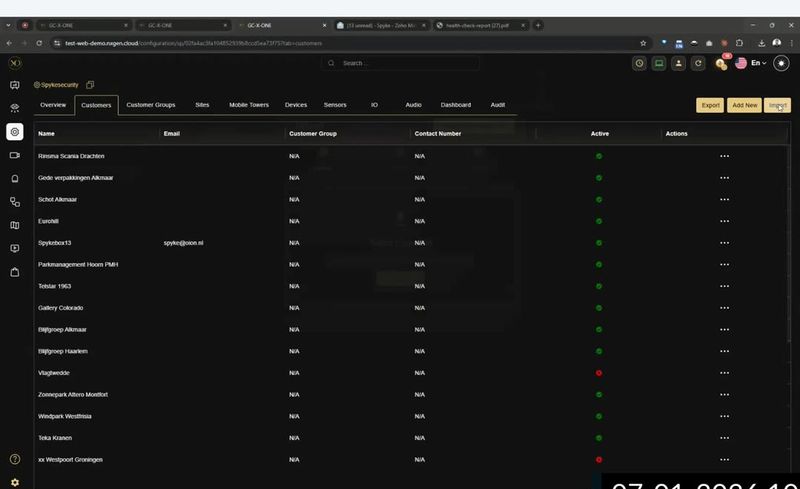Open the alarm bell icon in sidebar

(15, 179)
